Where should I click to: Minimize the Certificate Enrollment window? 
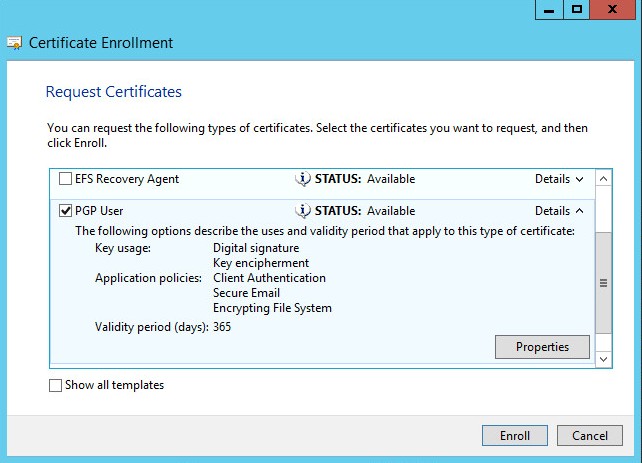click(549, 9)
